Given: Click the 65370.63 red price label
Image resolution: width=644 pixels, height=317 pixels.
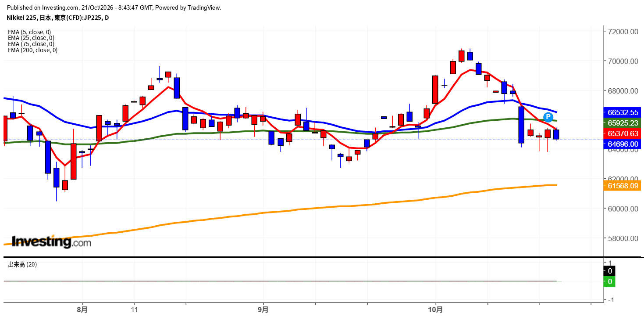Looking at the screenshot, I should 623,133.
